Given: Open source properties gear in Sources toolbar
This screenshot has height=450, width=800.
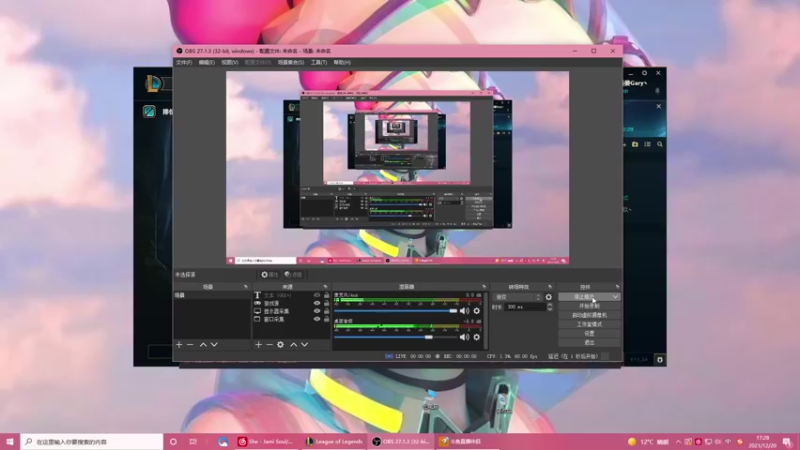Looking at the screenshot, I should [280, 345].
